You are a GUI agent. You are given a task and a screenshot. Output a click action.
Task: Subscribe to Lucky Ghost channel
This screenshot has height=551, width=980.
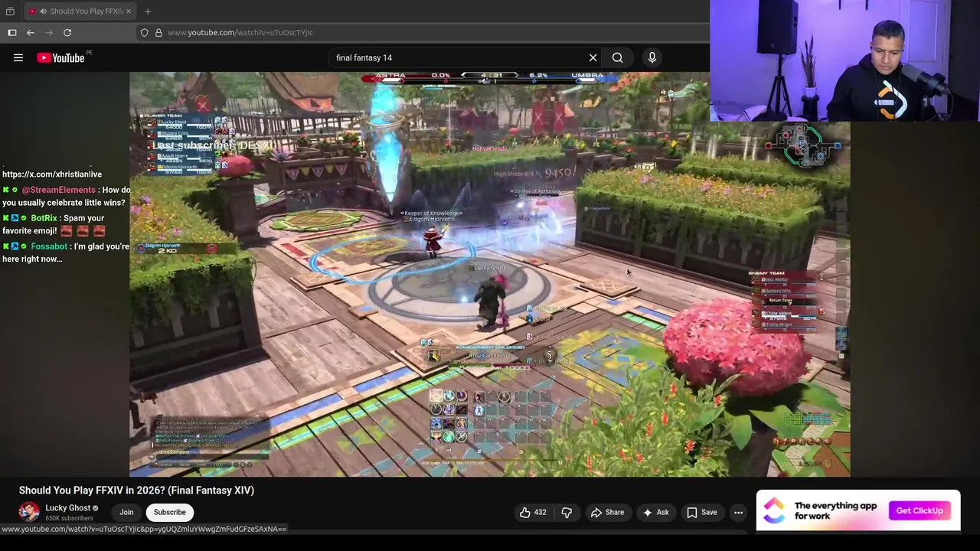(x=169, y=513)
